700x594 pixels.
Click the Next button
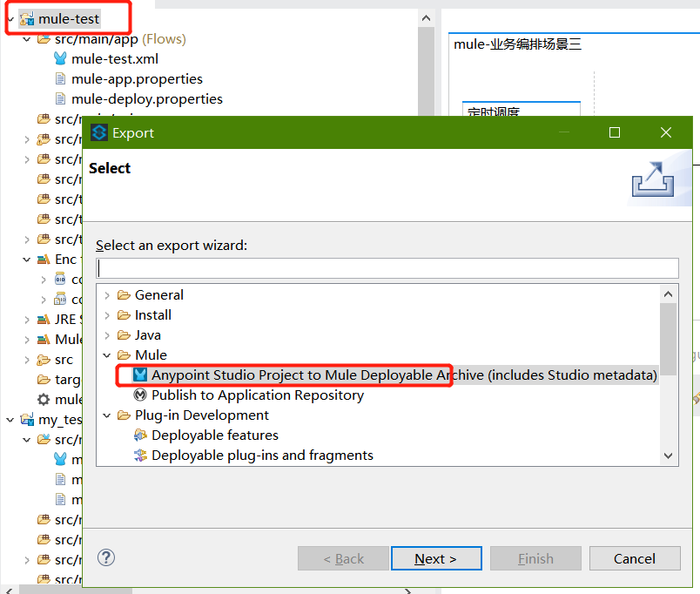tap(436, 558)
